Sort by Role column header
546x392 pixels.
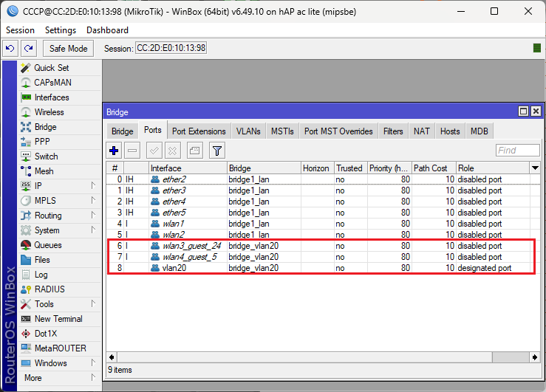click(493, 168)
